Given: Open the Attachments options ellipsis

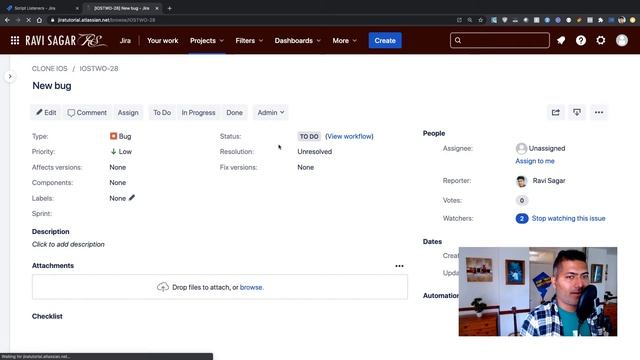Looking at the screenshot, I should coord(399,266).
